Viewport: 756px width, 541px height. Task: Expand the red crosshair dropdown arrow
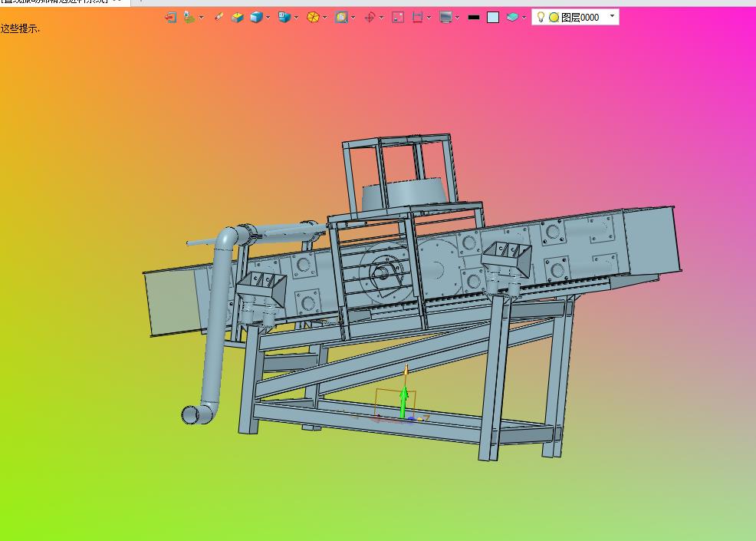click(x=381, y=18)
